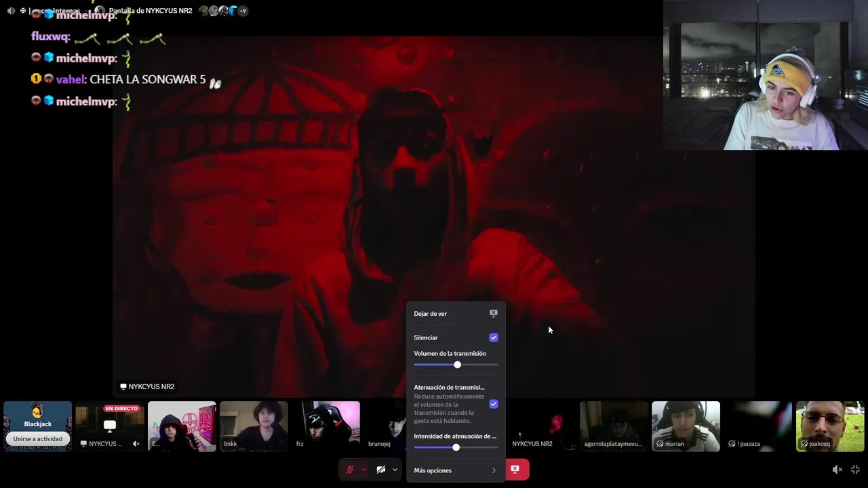Toggle the camera button in the bottom bar
The image size is (868, 488).
[x=381, y=470]
